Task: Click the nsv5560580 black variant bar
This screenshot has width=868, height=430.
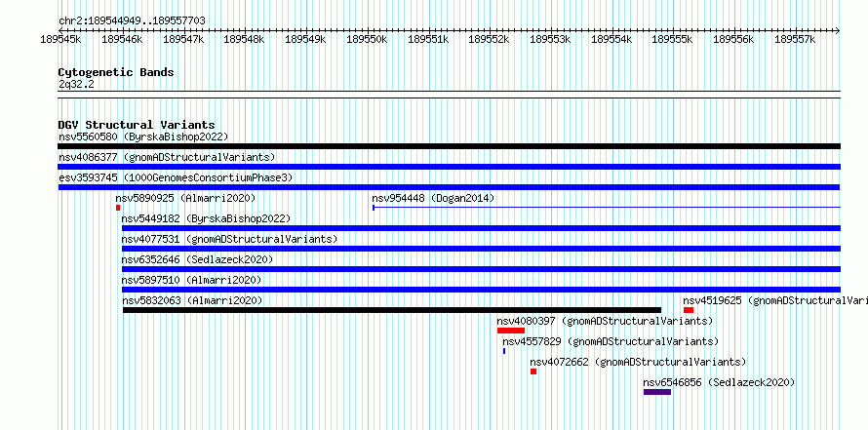Action: click(450, 146)
